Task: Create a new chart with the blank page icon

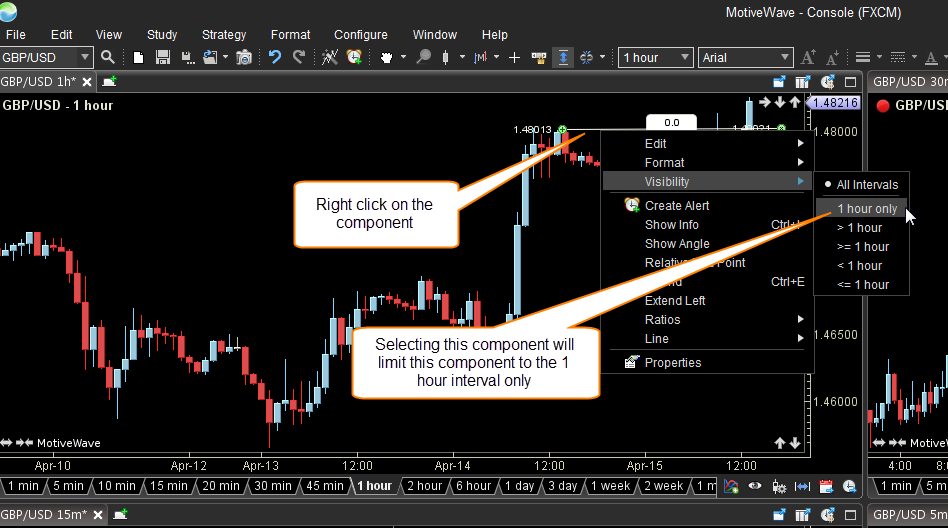Action: (x=138, y=57)
